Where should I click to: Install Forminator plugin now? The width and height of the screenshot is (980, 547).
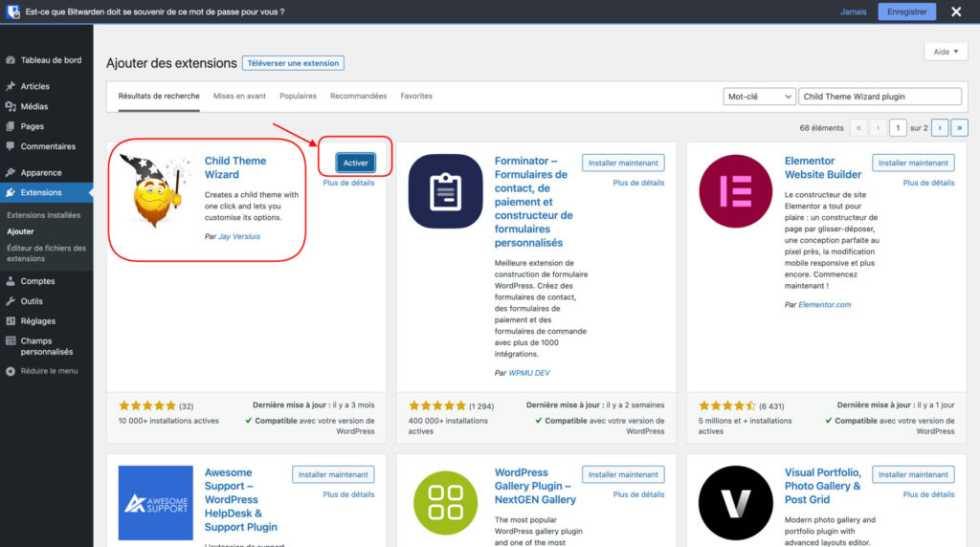[x=623, y=163]
